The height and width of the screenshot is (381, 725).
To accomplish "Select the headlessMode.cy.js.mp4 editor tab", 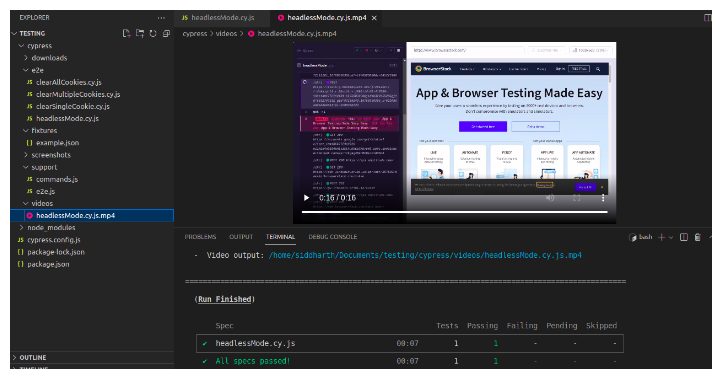I will (326, 18).
